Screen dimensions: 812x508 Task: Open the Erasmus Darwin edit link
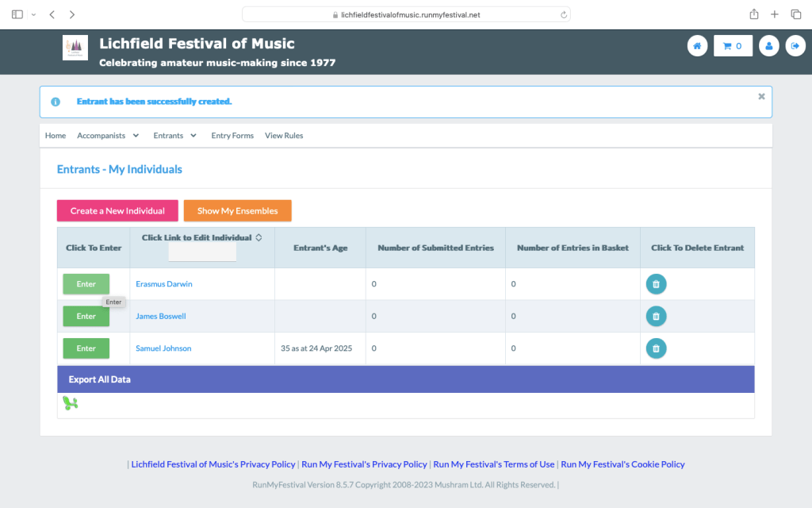click(164, 284)
